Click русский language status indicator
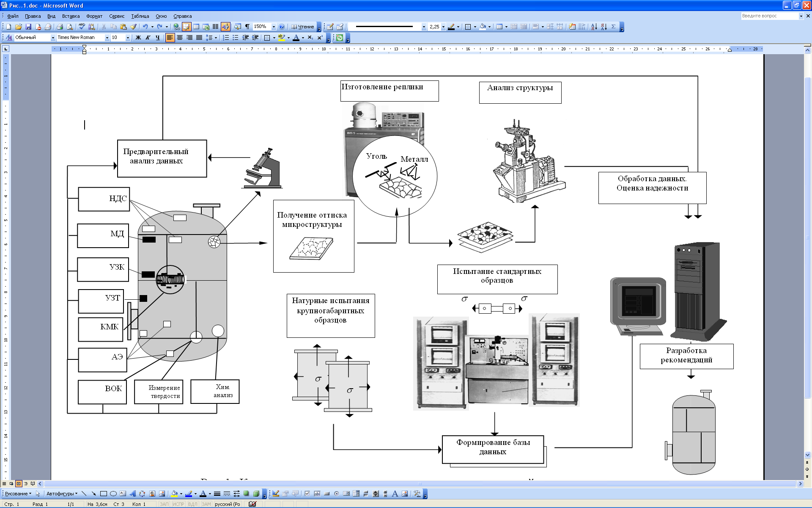The image size is (812, 508). (228, 504)
